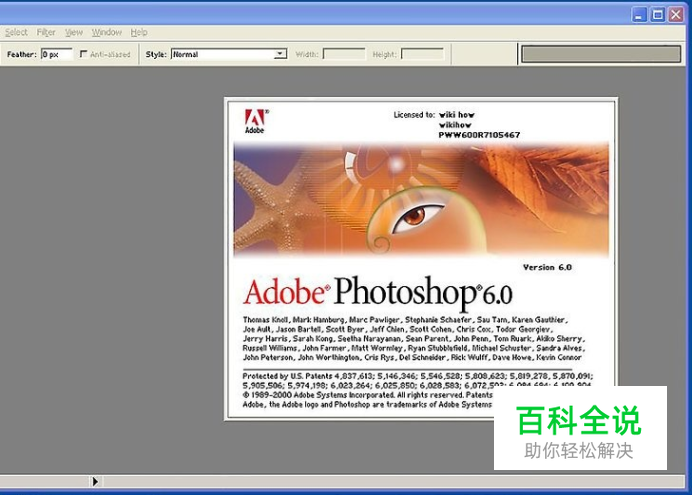This screenshot has height=495, width=692.
Task: Open the Filter menu
Action: click(46, 32)
